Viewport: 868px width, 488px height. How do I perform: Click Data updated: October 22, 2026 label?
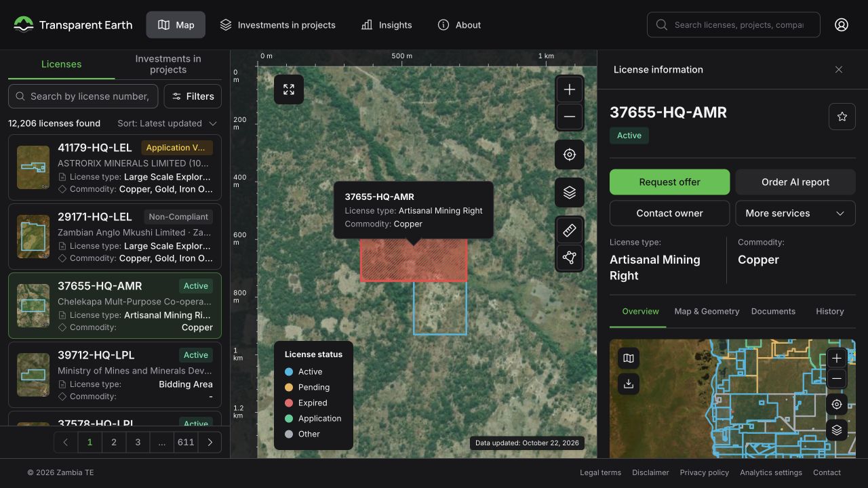[x=527, y=443]
